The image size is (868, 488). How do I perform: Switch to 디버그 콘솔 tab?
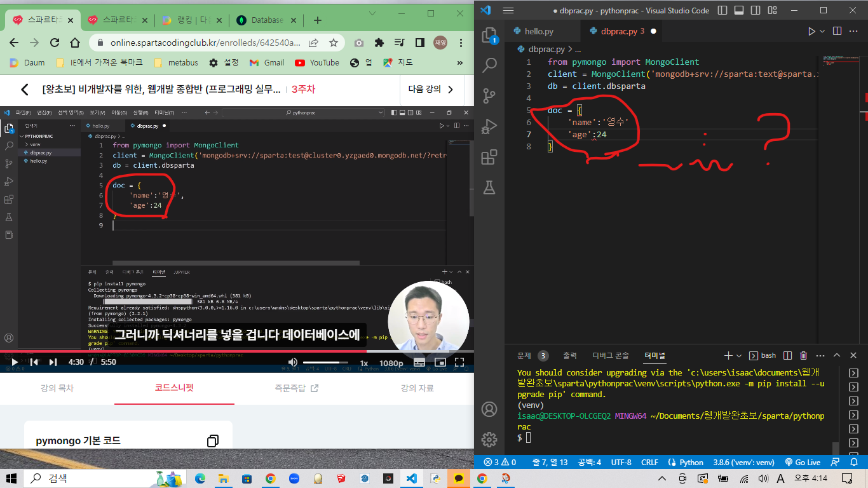(x=611, y=356)
